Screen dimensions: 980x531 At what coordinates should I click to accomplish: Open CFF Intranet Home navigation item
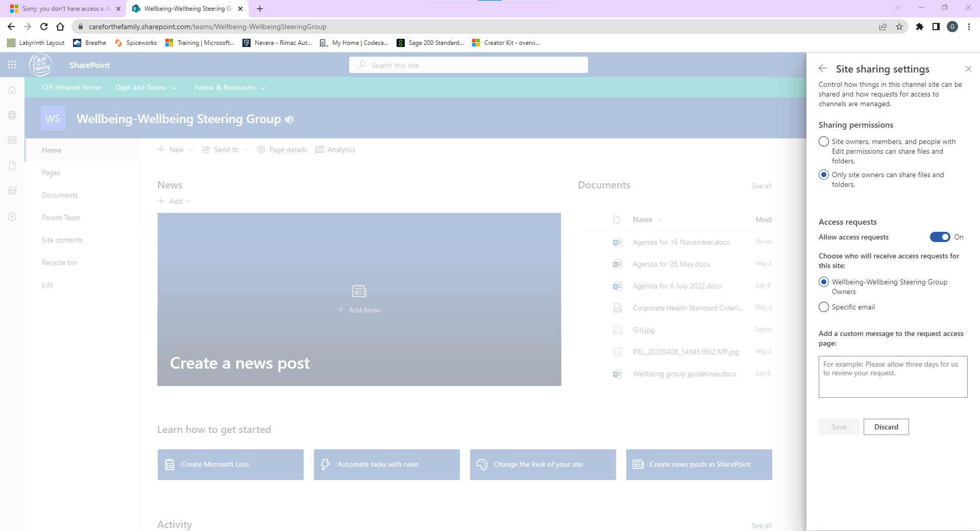tap(71, 88)
